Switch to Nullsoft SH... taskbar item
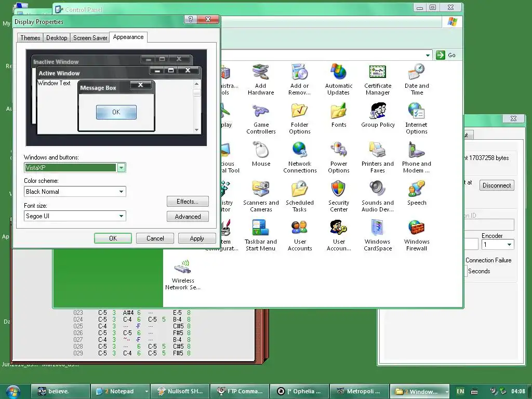Screen dimensions: 532x399 (180, 391)
